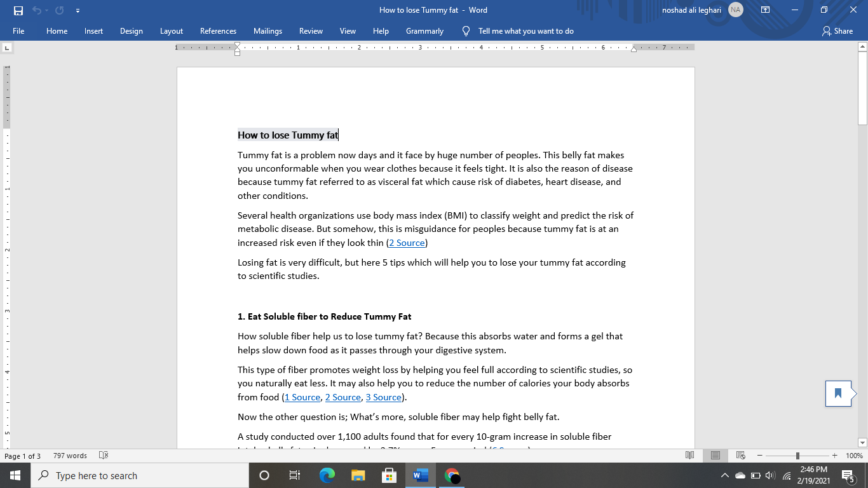The image size is (868, 488).
Task: Switch to Read Mode from the status bar
Action: pos(689,456)
